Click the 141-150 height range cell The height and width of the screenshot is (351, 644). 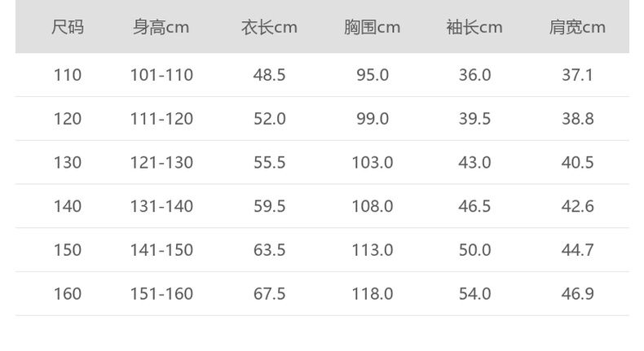[x=161, y=250]
